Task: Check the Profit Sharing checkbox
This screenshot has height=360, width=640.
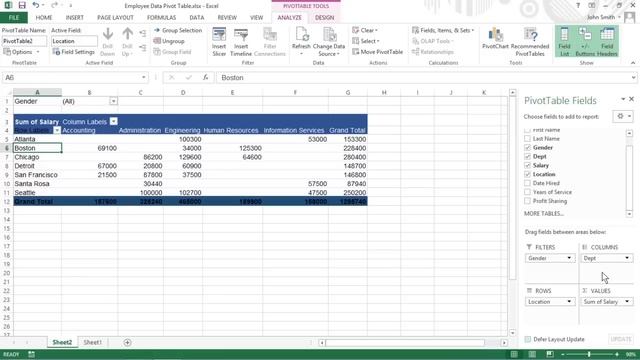Action: [527, 201]
